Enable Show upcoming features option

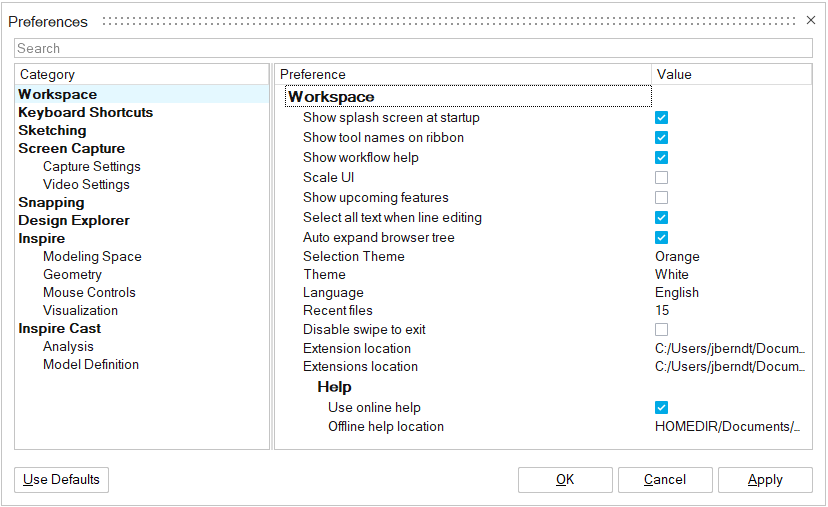click(661, 198)
